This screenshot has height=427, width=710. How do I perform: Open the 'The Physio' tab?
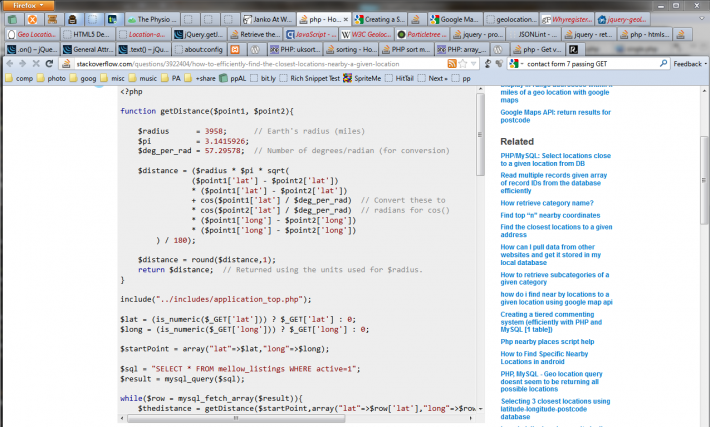[x=152, y=19]
